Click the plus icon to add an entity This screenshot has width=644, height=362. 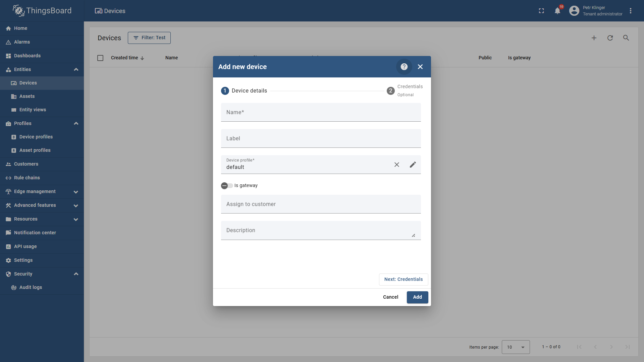[x=594, y=38]
